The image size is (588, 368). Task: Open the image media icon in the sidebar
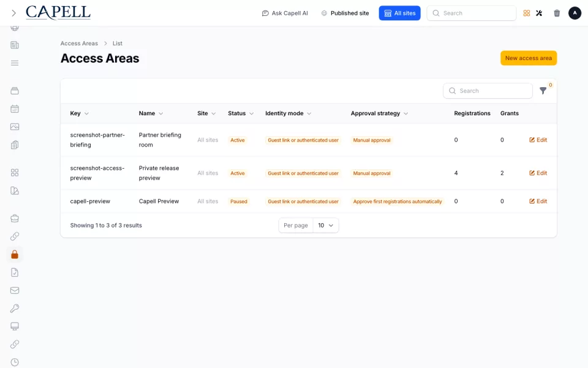[15, 127]
